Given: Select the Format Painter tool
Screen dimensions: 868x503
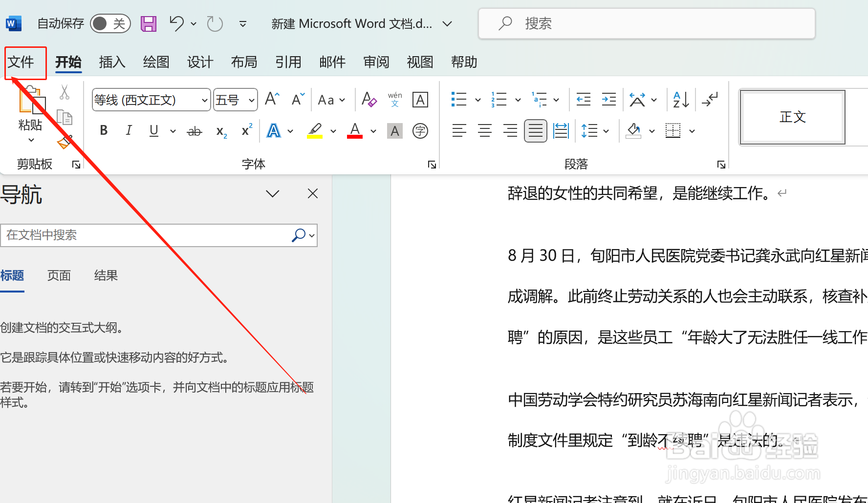Looking at the screenshot, I should (x=64, y=143).
